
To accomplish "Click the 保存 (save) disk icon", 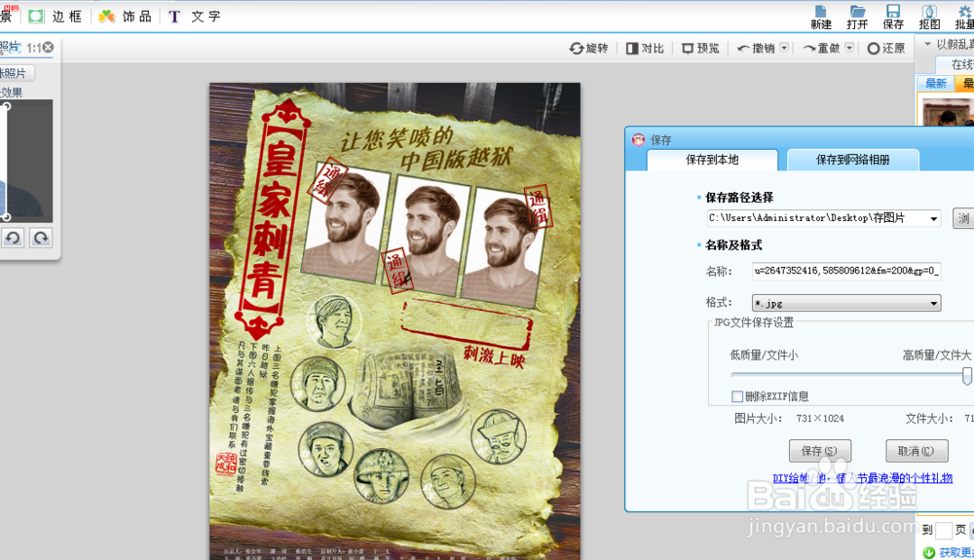I will (x=893, y=17).
